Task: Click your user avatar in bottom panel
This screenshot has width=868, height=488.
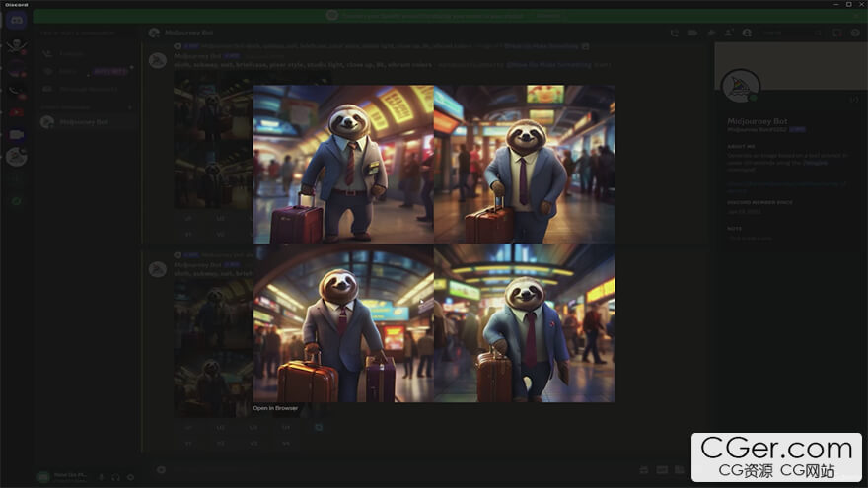Action: point(43,477)
